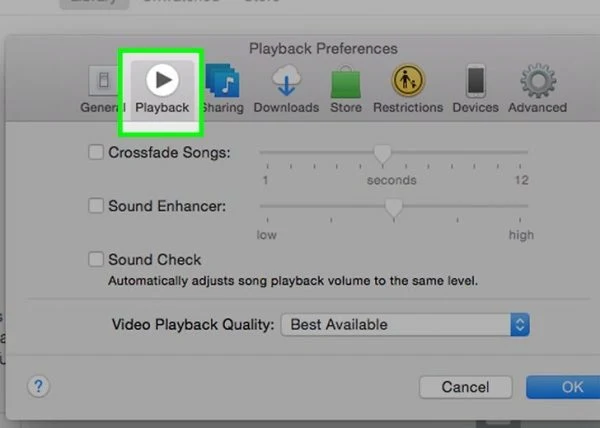Open the Sharing preferences pane

coord(223,89)
